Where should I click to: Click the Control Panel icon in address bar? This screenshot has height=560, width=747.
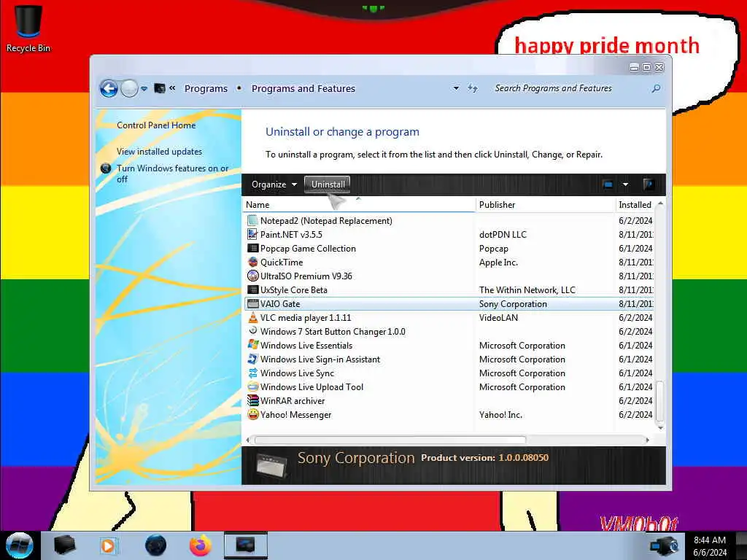tap(160, 88)
